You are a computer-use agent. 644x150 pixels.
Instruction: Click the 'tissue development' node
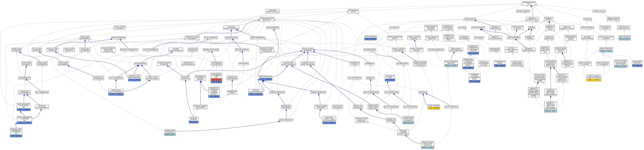coord(211,38)
